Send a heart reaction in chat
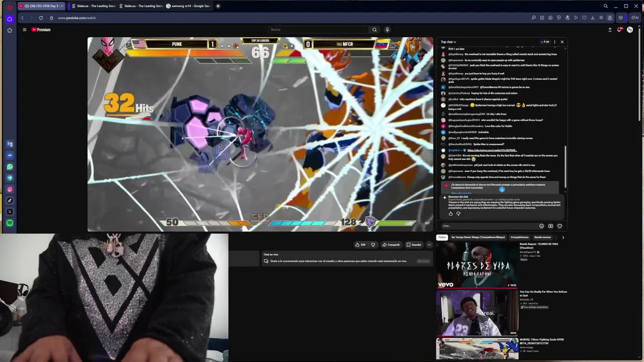644x362 pixels. tap(559, 226)
